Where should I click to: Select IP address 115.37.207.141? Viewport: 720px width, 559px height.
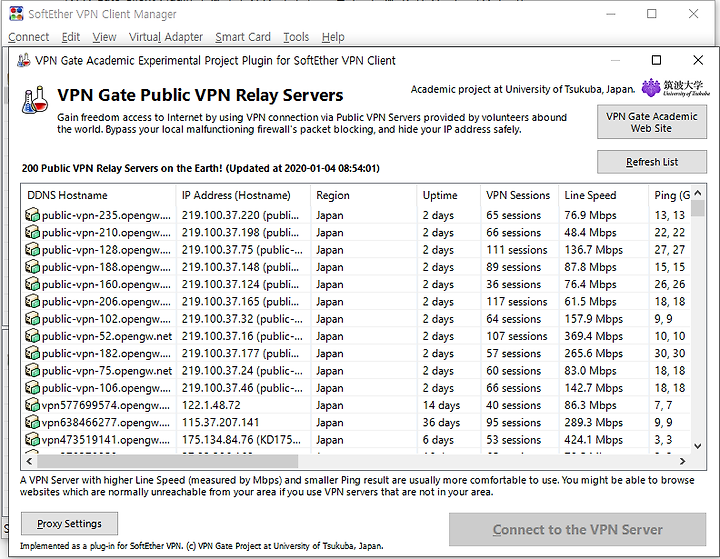(220, 423)
